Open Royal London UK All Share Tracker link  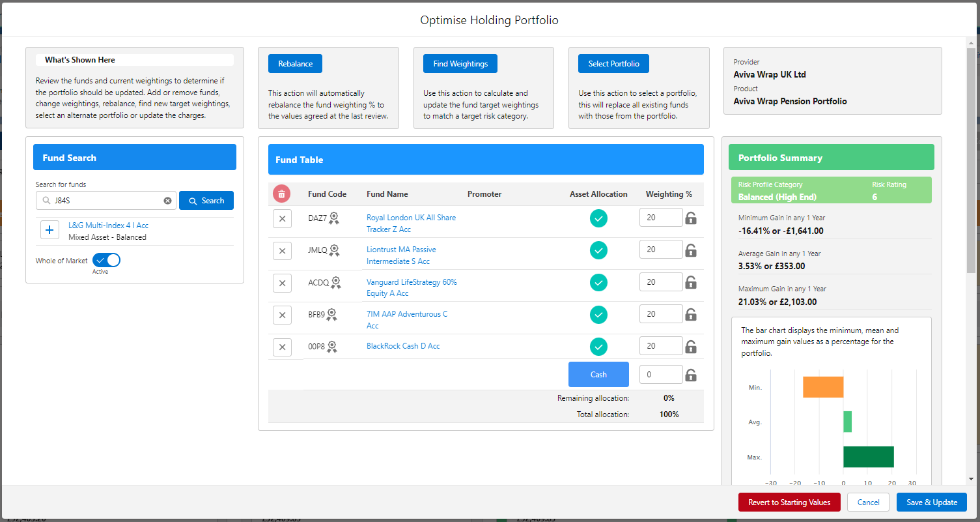coord(411,224)
